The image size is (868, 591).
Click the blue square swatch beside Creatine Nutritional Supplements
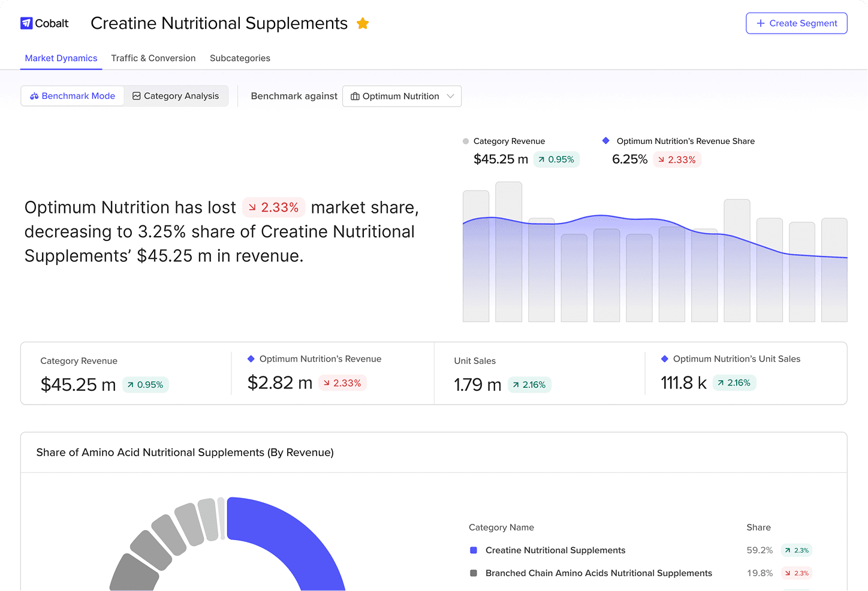(473, 550)
